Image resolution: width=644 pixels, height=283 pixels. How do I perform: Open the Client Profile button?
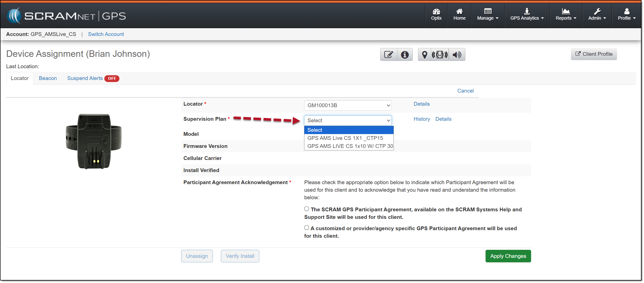coord(594,54)
